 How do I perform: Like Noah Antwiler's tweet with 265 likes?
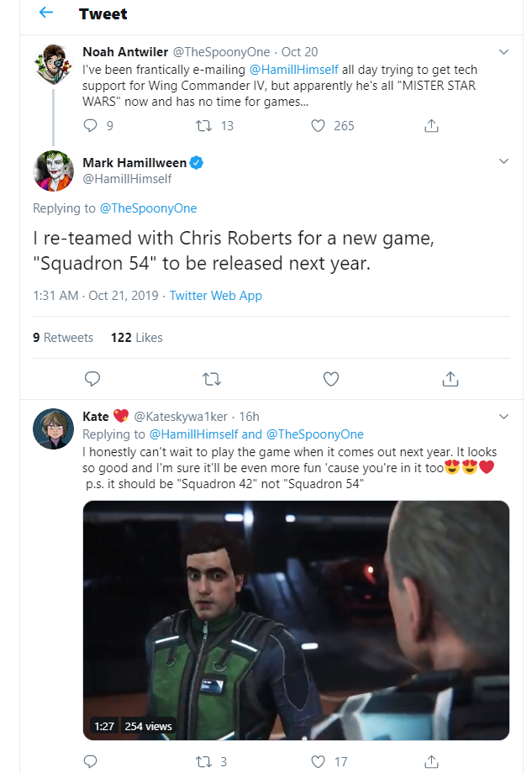pos(318,126)
